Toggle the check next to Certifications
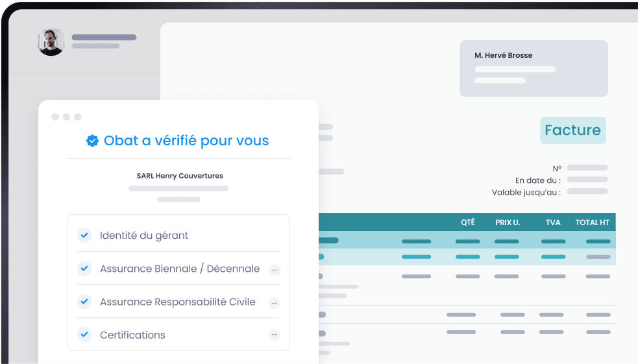Viewport: 638px width, 364px height. pos(84,335)
